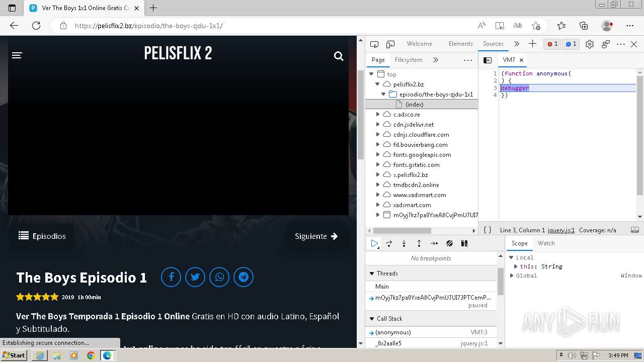This screenshot has width=644, height=362.
Task: Open DevTools customize menu (three dots)
Action: 621,44
